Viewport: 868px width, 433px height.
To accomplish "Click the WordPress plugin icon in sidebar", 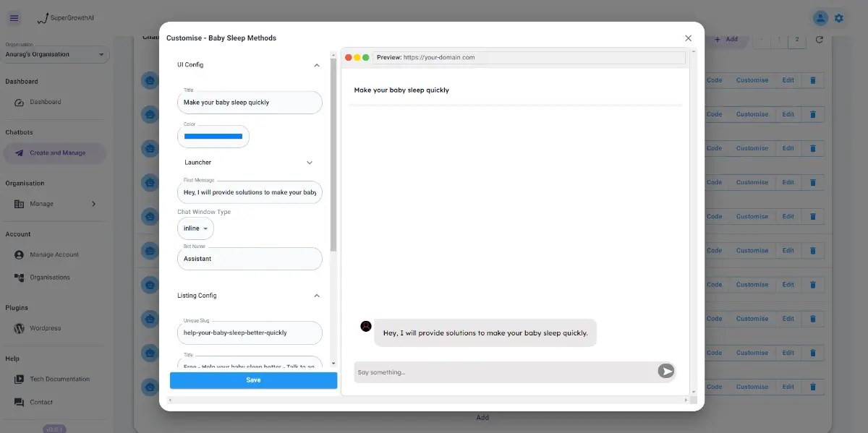I will pos(19,328).
